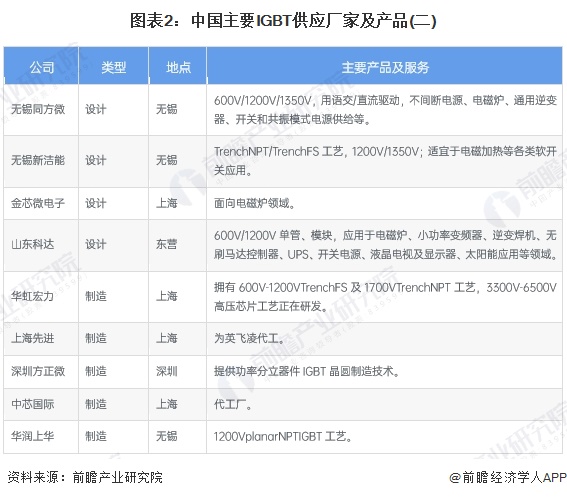This screenshot has width=567, height=498.
Task: Click location 上海 in the 金芯微电子 row
Action: click(167, 203)
